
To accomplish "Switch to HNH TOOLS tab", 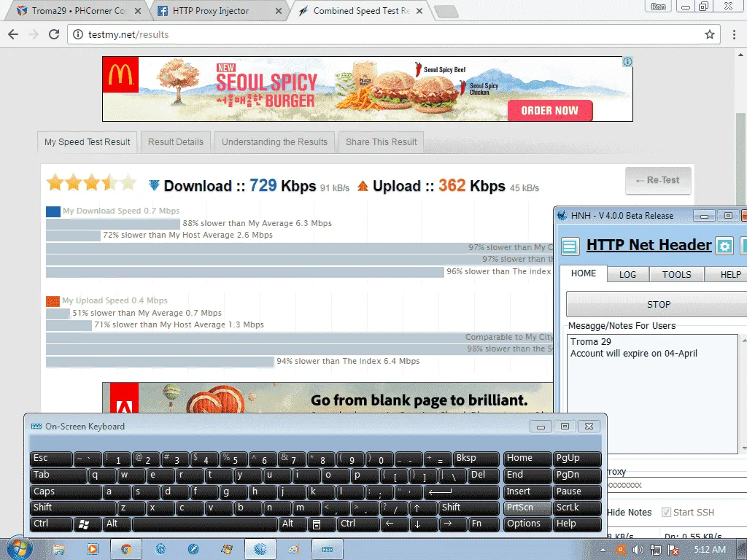I will click(676, 275).
